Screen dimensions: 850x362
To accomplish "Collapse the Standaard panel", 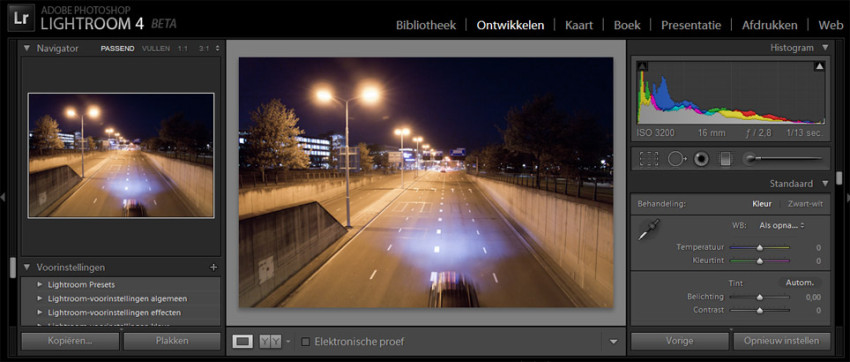I will 825,183.
